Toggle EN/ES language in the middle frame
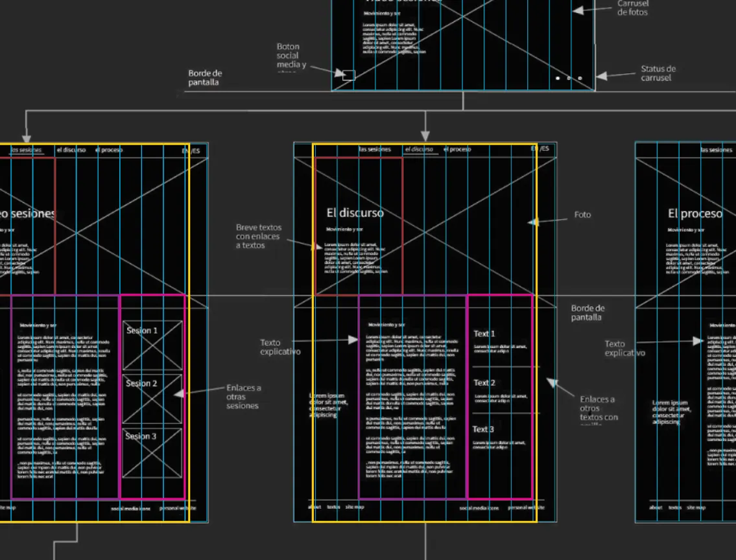This screenshot has width=736, height=560. pos(540,149)
